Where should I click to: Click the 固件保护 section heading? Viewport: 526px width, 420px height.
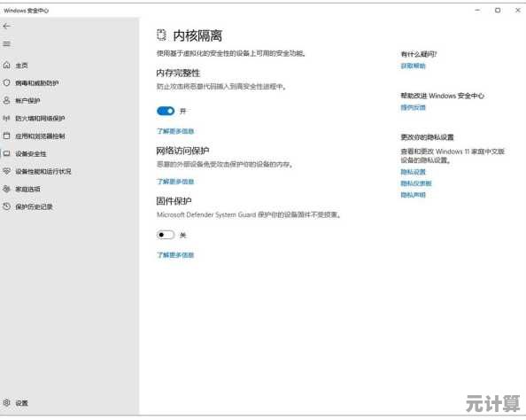[x=174, y=201]
